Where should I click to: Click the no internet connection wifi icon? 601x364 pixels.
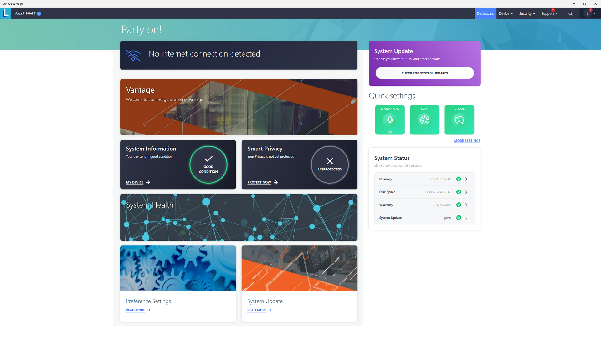133,55
